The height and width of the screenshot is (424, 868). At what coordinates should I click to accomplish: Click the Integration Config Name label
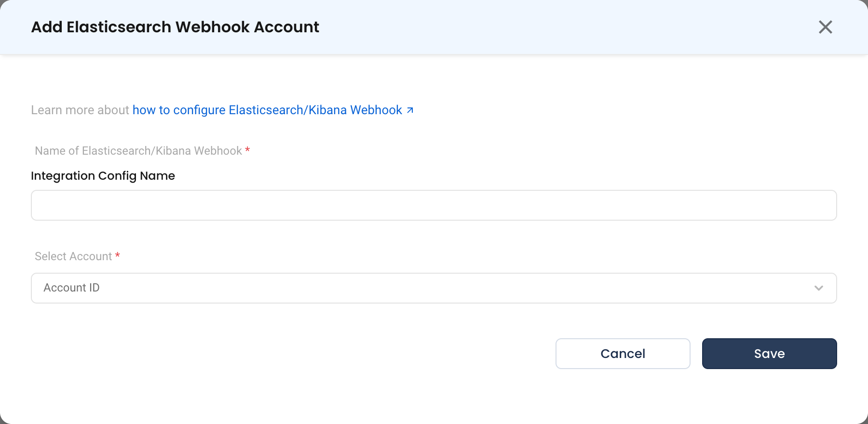(x=103, y=176)
